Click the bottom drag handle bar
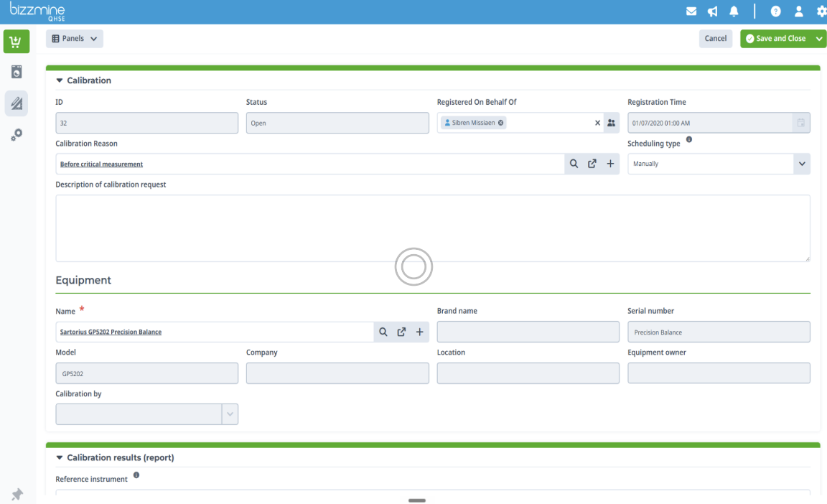The image size is (827, 504). 416,500
